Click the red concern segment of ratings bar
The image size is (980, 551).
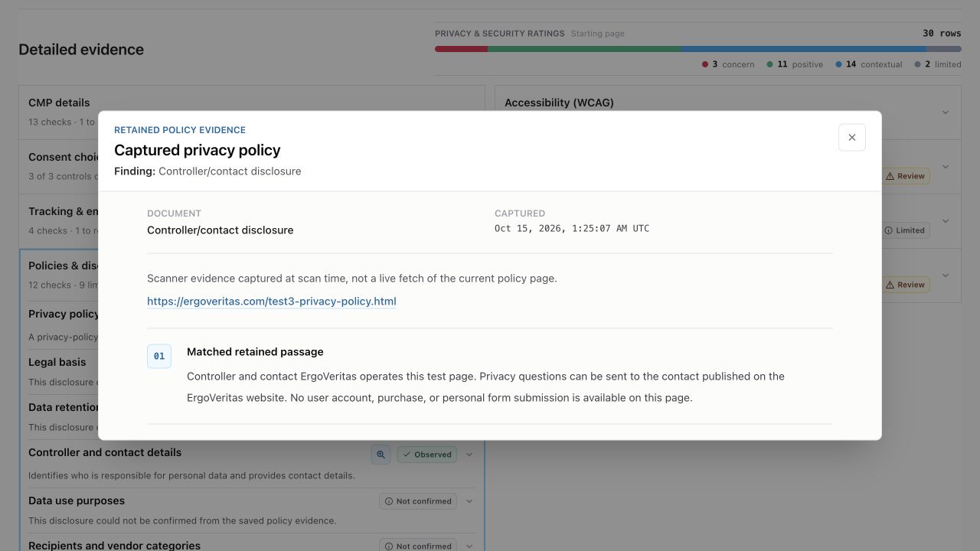[461, 49]
